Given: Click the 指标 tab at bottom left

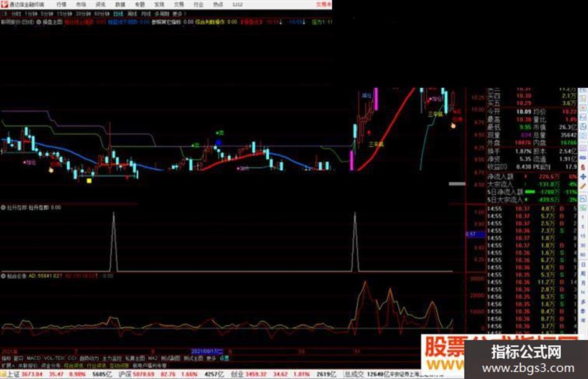Looking at the screenshot, I should tap(6, 358).
